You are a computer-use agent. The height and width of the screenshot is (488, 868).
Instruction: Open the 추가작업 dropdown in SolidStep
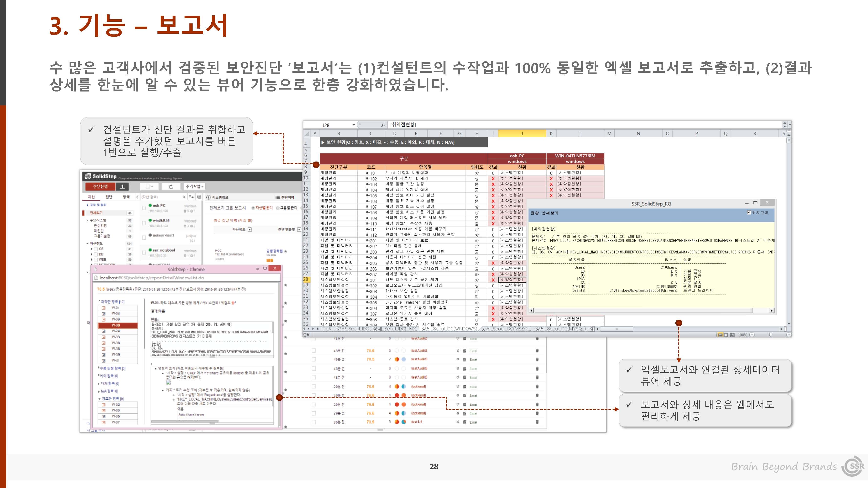[x=195, y=187]
